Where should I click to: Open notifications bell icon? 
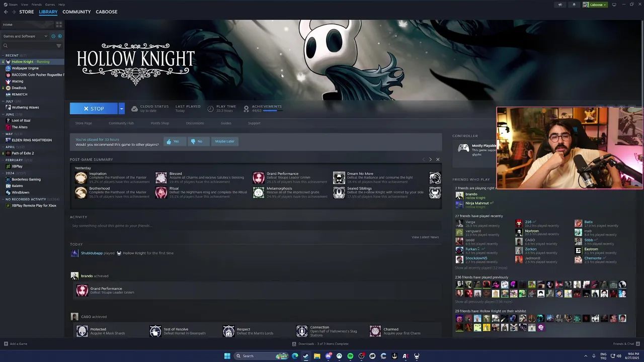pyautogui.click(x=574, y=5)
